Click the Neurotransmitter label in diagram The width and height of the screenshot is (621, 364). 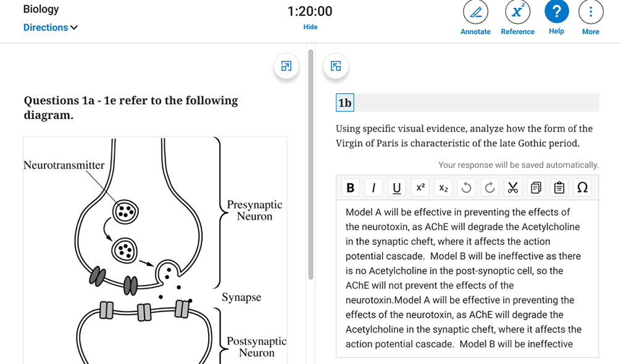point(64,165)
